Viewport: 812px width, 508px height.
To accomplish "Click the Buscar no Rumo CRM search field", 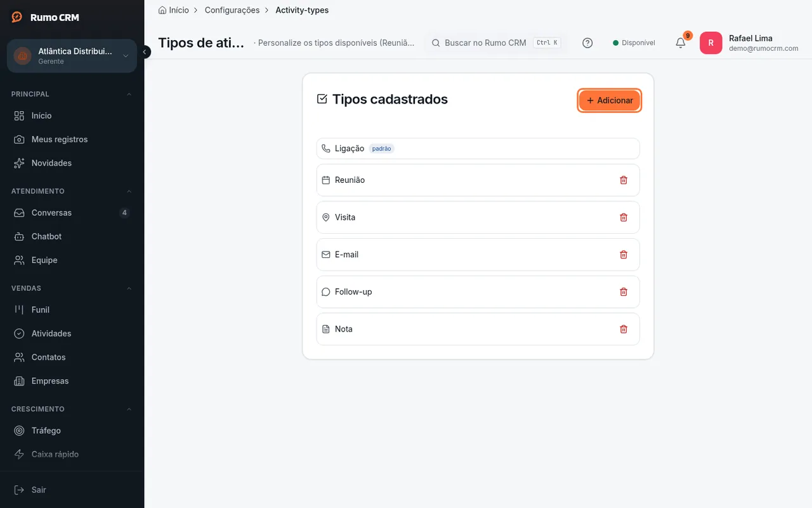I will pyautogui.click(x=495, y=43).
